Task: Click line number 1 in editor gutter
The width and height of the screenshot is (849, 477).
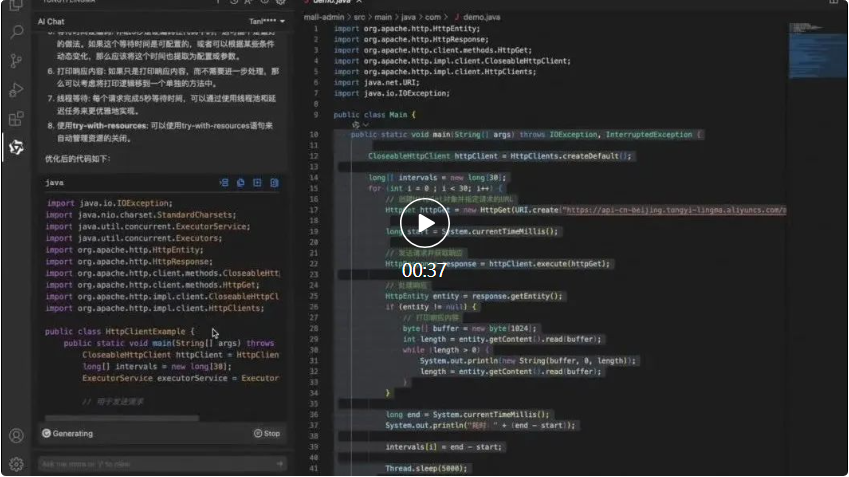Action: (316, 29)
